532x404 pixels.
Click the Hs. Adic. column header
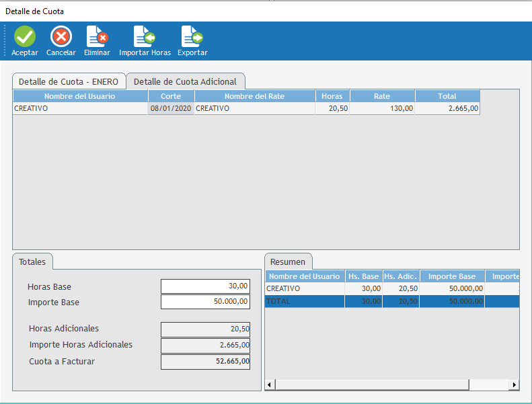[x=400, y=276]
